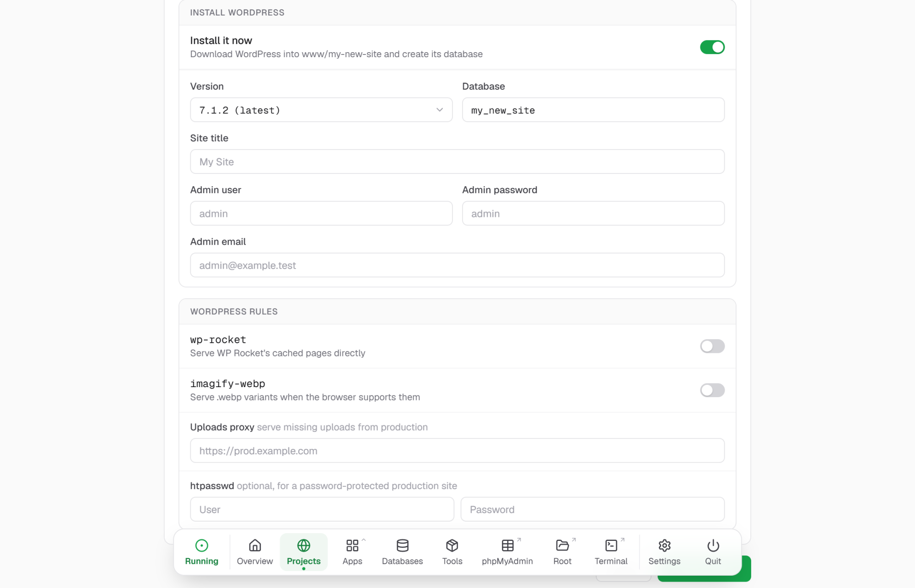The image size is (915, 588).
Task: Click the Admin user input field
Action: coord(321,213)
